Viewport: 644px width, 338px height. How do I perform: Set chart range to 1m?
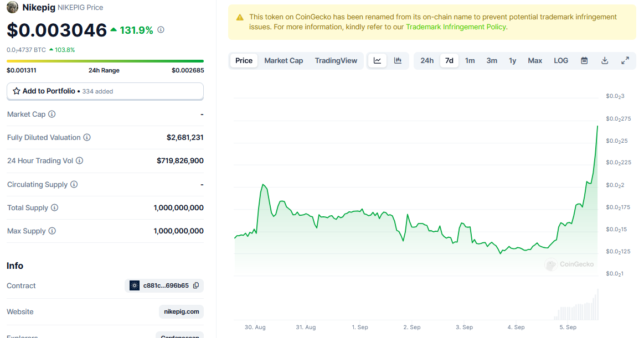470,61
